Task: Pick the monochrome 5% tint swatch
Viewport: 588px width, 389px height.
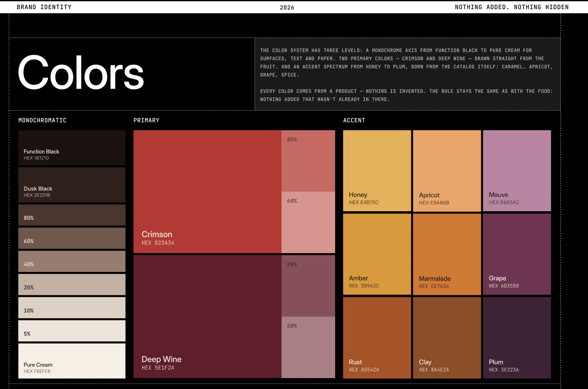Action: click(x=72, y=331)
